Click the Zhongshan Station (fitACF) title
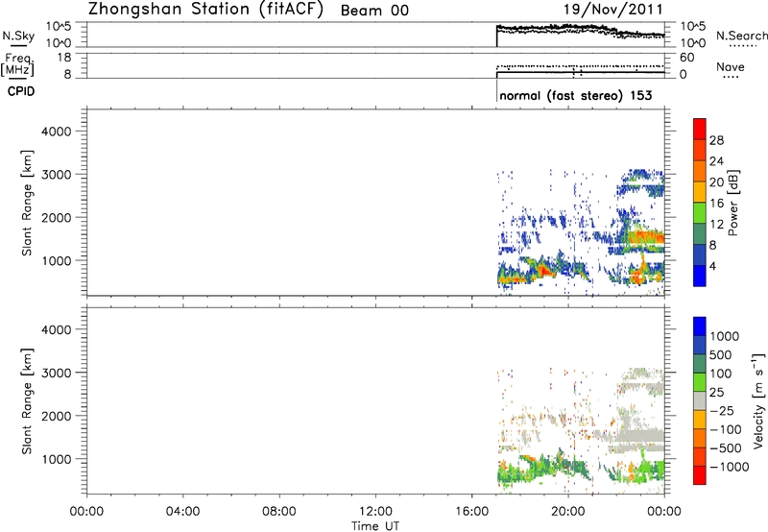The image size is (768, 532). [x=205, y=10]
